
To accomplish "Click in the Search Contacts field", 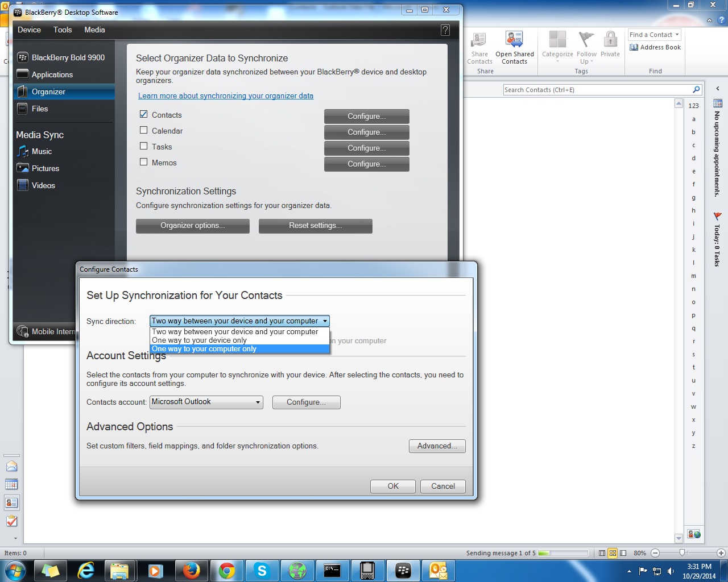I will pos(597,90).
